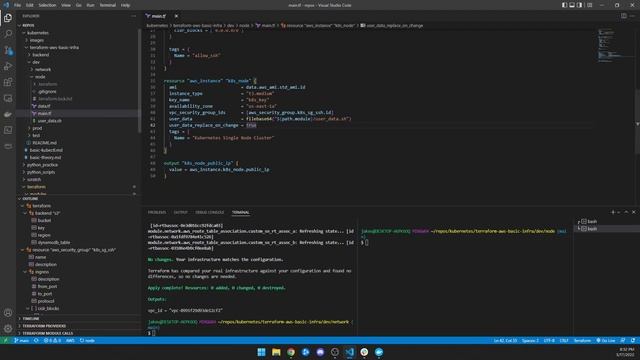Open the Extensions view

pyautogui.click(x=8, y=82)
